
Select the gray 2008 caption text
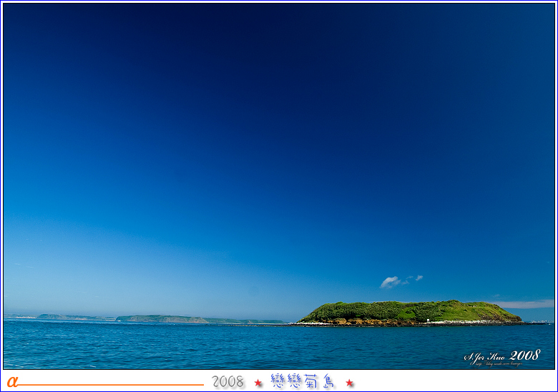pos(228,382)
